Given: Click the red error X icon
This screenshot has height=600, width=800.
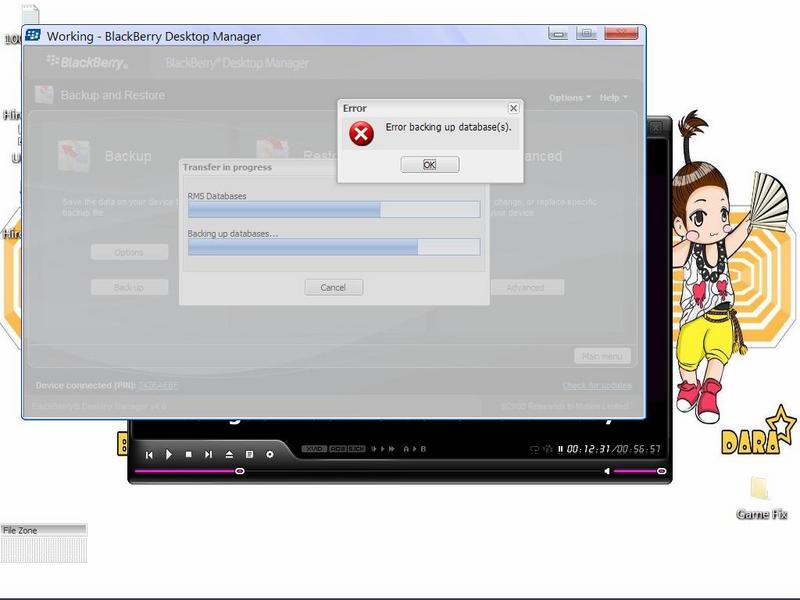Looking at the screenshot, I should coord(362,133).
